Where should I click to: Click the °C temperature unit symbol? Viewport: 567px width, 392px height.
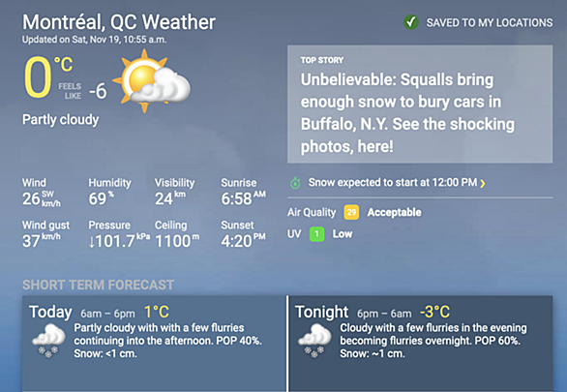(63, 65)
